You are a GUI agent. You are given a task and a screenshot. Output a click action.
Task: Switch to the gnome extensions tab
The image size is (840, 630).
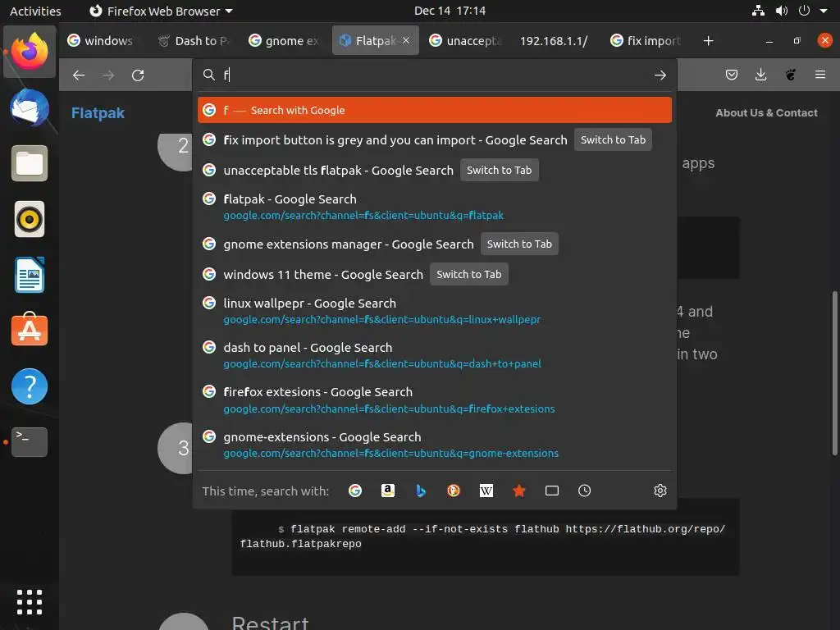[284, 41]
